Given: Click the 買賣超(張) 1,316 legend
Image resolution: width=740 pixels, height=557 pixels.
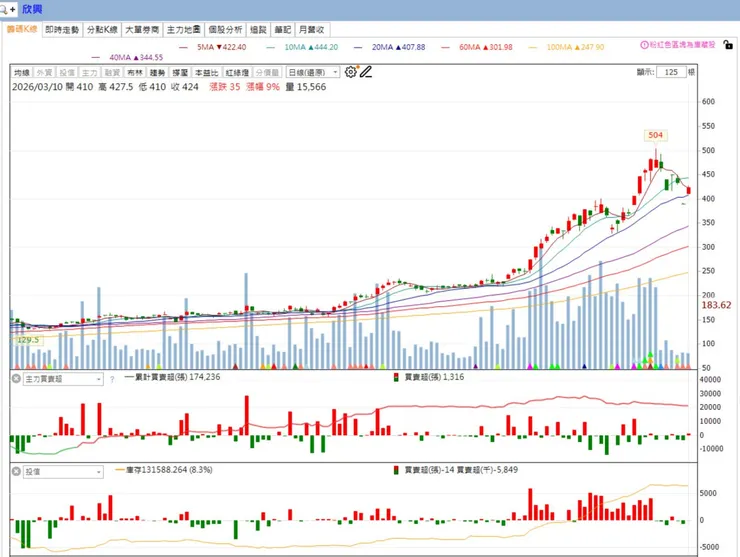Looking at the screenshot, I should pos(429,377).
